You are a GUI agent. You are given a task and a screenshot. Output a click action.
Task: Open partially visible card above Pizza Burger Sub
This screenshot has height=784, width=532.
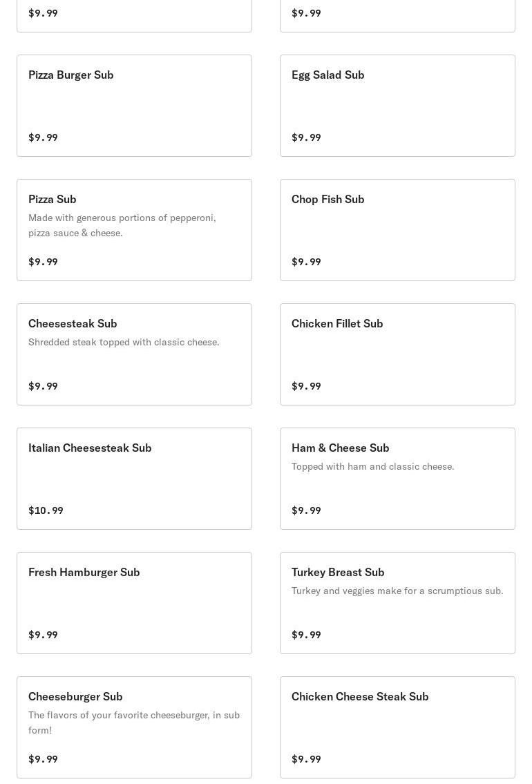[134, 15]
